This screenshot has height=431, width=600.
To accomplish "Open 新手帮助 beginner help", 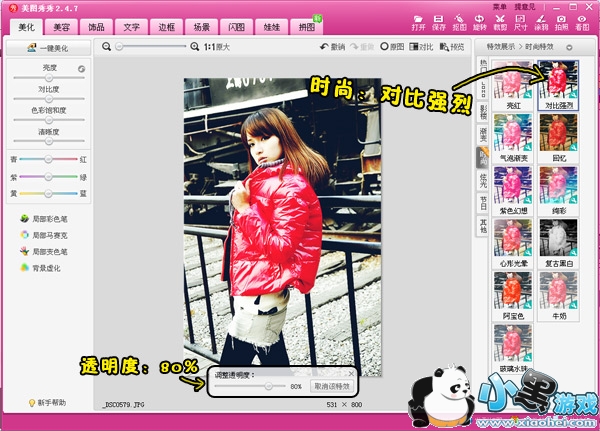I will [x=47, y=403].
